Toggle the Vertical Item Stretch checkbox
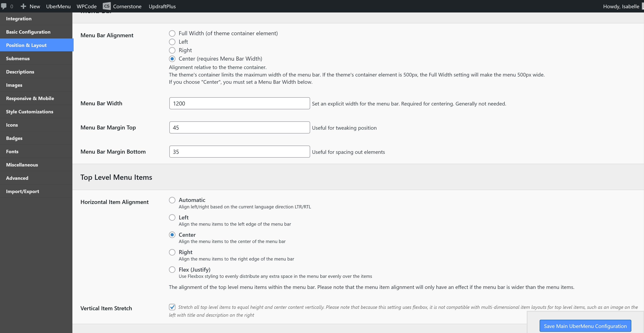Screen dimensions: 644x333 [x=172, y=307]
